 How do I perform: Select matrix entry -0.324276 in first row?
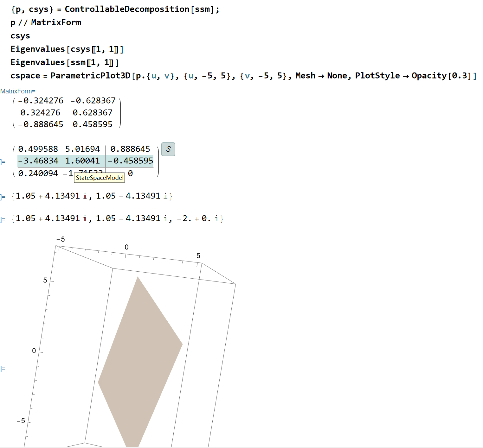(41, 101)
